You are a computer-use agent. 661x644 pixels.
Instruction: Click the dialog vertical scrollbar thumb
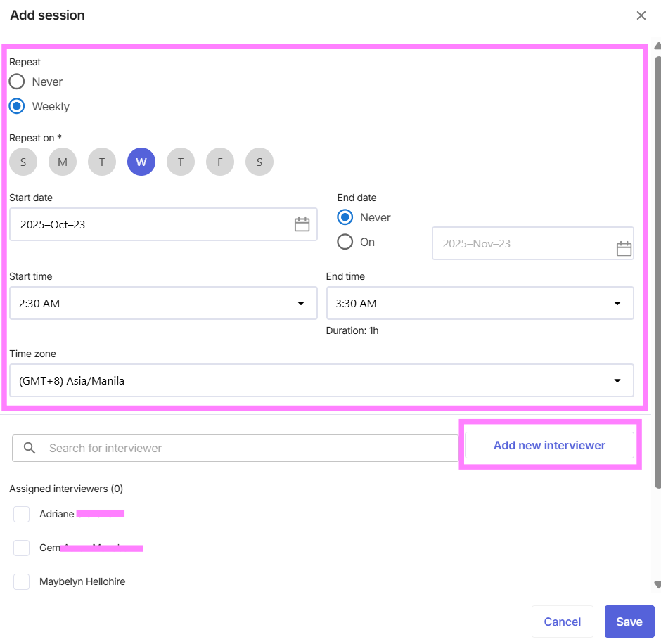[x=657, y=272]
